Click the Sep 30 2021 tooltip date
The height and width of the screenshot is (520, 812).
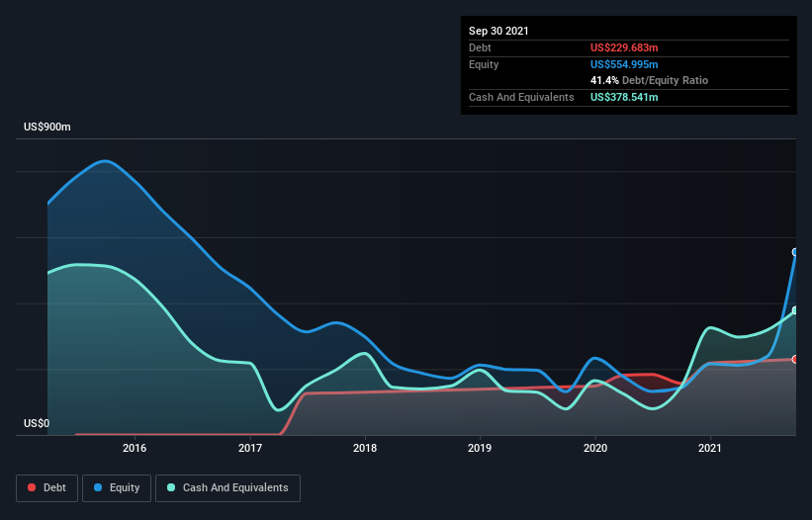[498, 31]
